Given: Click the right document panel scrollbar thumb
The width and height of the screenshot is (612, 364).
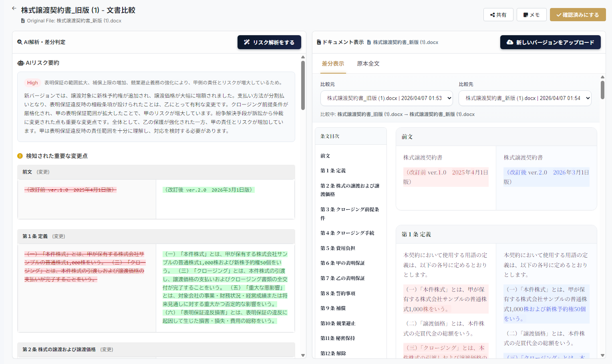Looking at the screenshot, I should (602, 90).
